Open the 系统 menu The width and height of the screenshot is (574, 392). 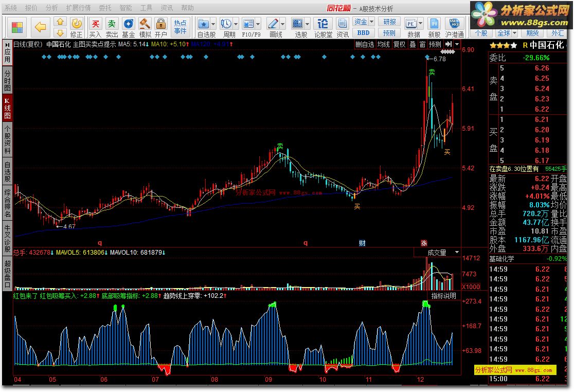coord(10,8)
